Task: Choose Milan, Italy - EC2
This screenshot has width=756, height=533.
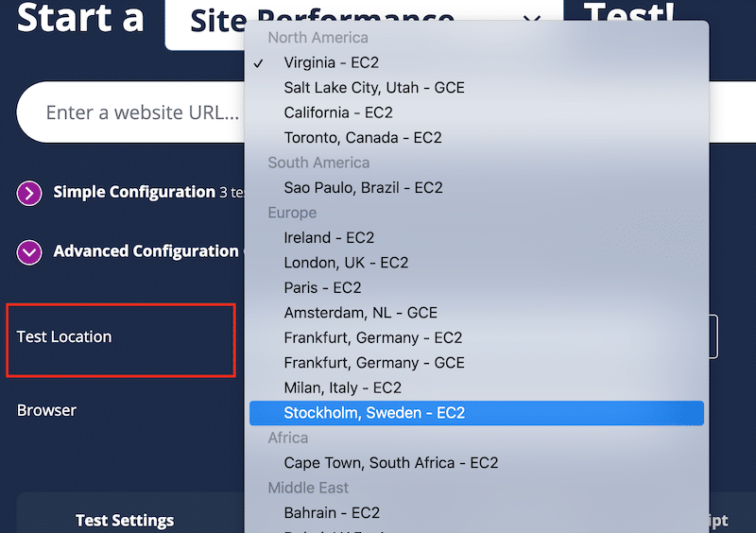Action: [x=476, y=388]
